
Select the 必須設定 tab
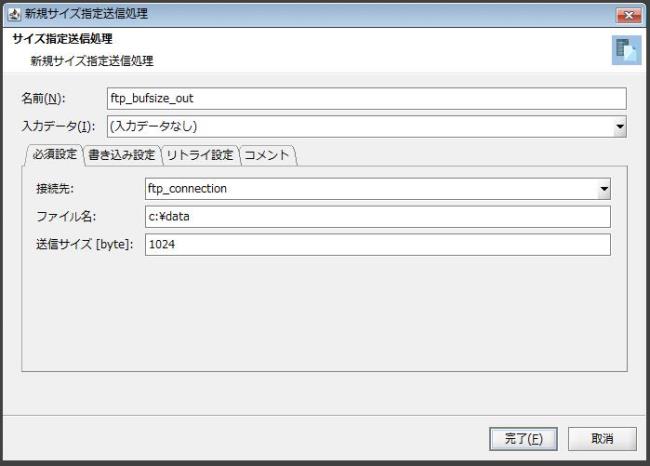coord(54,155)
